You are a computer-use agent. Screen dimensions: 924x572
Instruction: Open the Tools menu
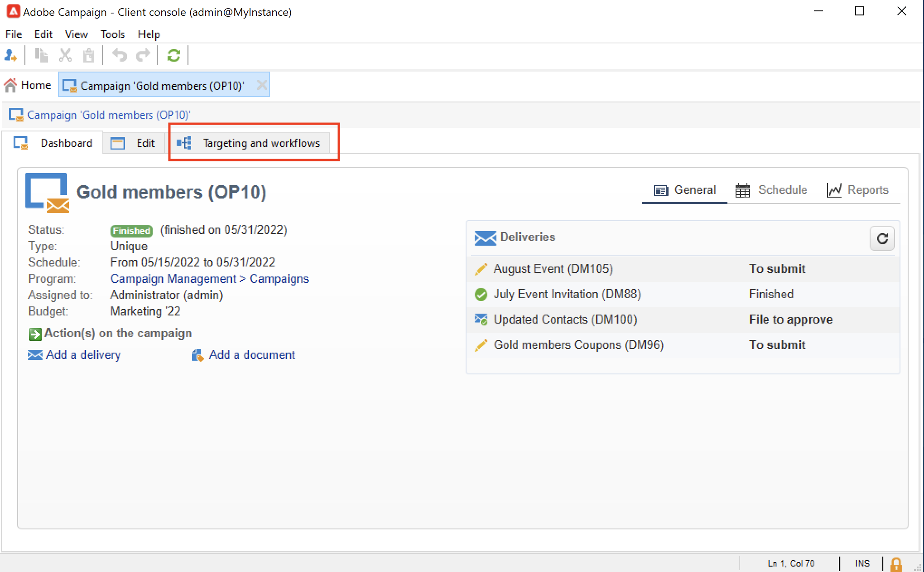tap(112, 34)
